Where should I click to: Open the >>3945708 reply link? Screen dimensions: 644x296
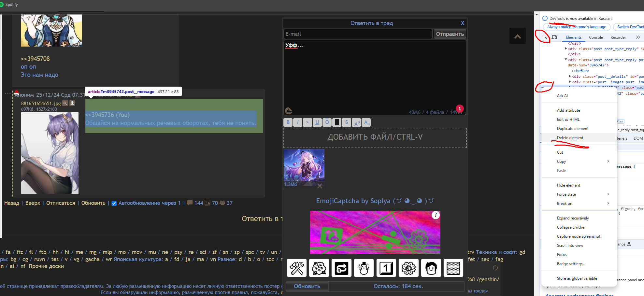click(35, 59)
